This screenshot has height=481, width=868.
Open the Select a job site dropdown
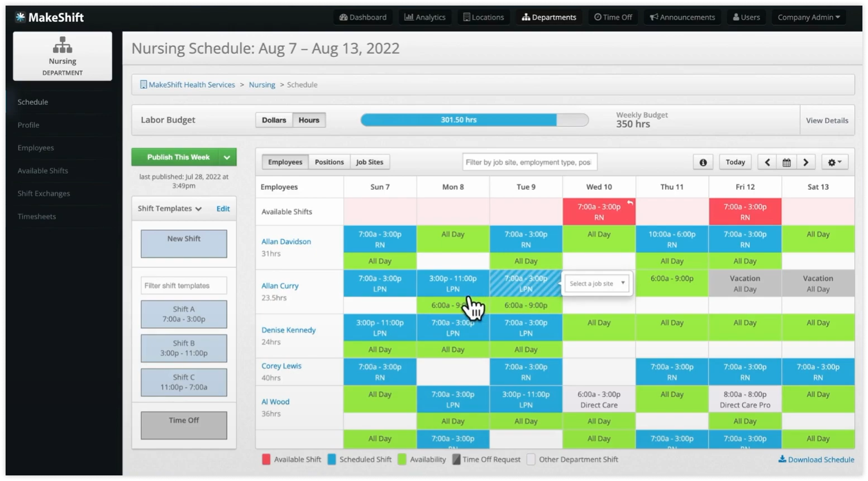pos(597,283)
